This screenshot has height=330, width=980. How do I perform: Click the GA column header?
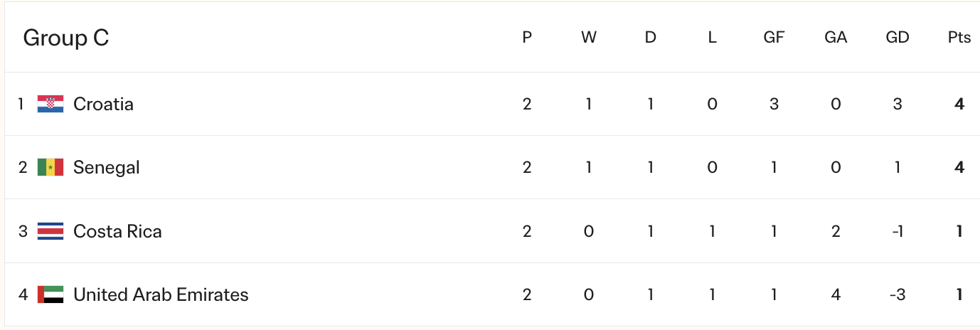(x=836, y=38)
